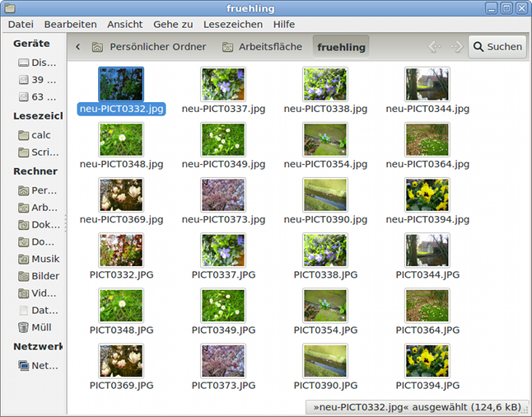Screen dimensions: 532x417
Task: Select thumbnail neu-PICT0394.jpg
Action: (x=427, y=195)
